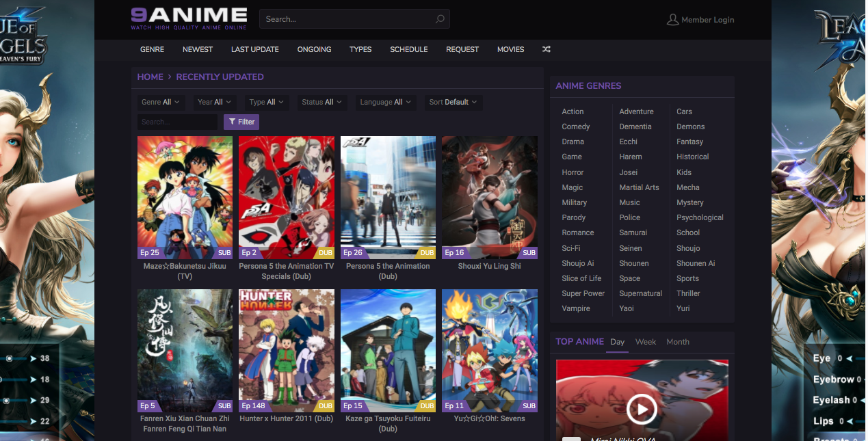Select the Action genre

point(573,111)
